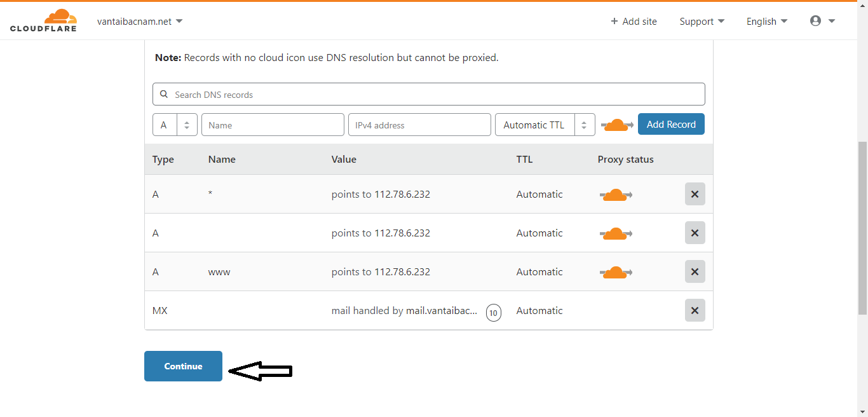Image resolution: width=868 pixels, height=417 pixels.
Task: Toggle proxy cloud for new record
Action: click(x=616, y=125)
